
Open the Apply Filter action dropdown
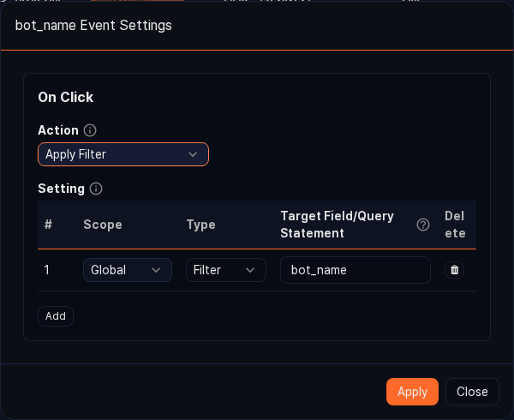tap(123, 154)
